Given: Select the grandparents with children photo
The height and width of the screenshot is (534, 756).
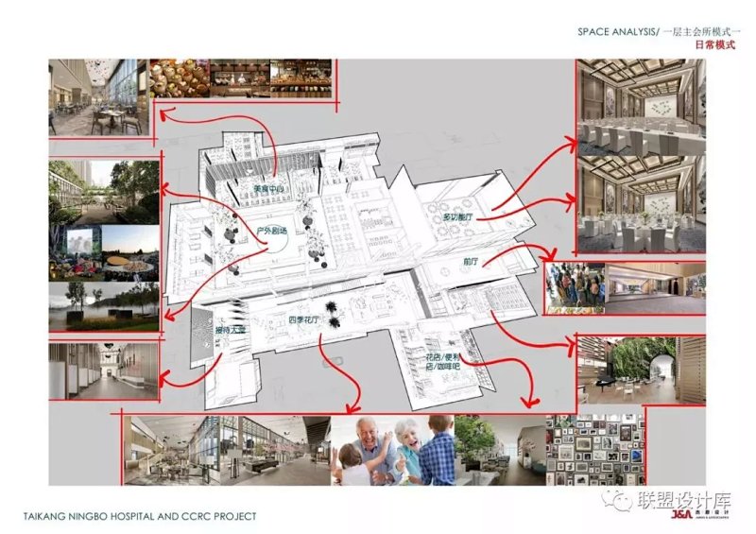Looking at the screenshot, I should click(x=392, y=450).
